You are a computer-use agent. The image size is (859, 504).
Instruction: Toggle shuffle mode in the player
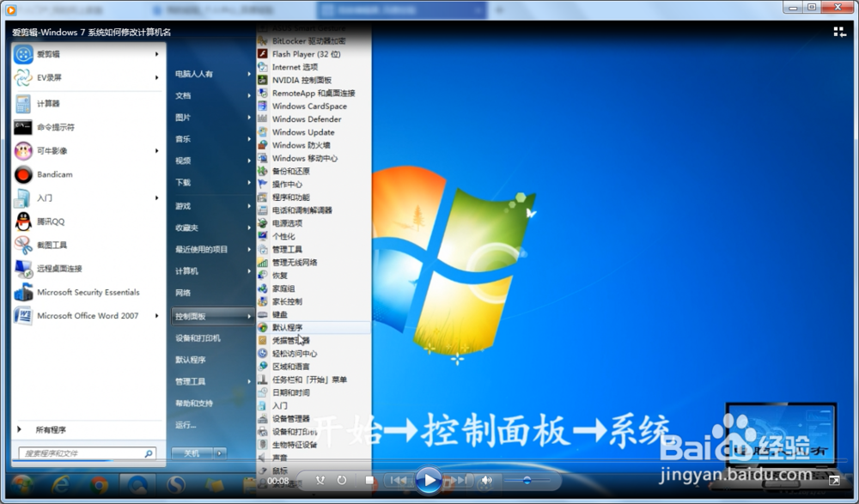pyautogui.click(x=320, y=481)
